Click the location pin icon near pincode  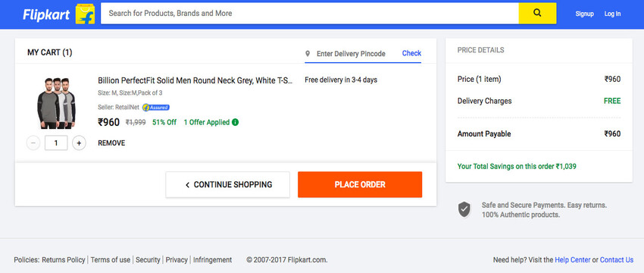(x=308, y=54)
